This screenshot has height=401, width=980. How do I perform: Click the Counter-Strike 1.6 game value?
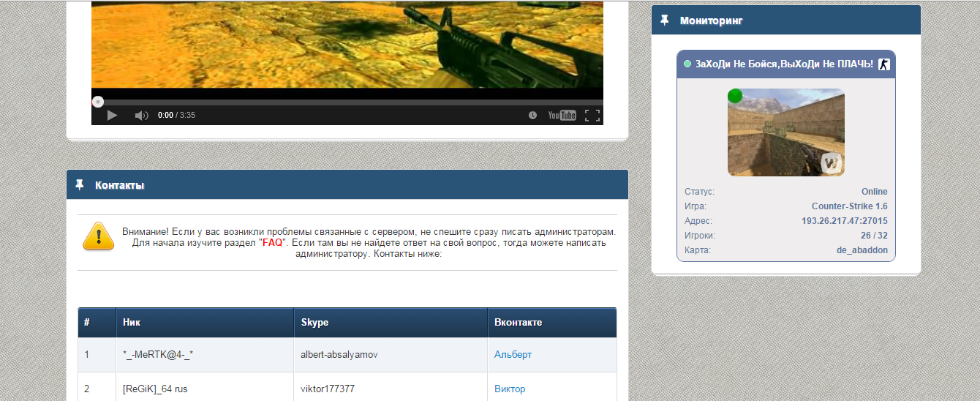[x=850, y=206]
